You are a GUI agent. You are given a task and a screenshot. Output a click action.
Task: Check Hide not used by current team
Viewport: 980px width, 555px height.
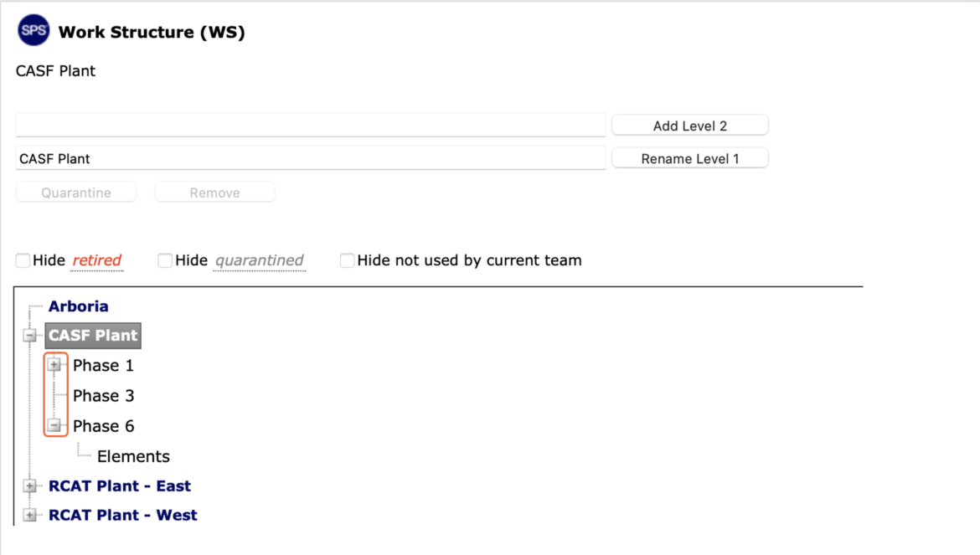tap(347, 260)
